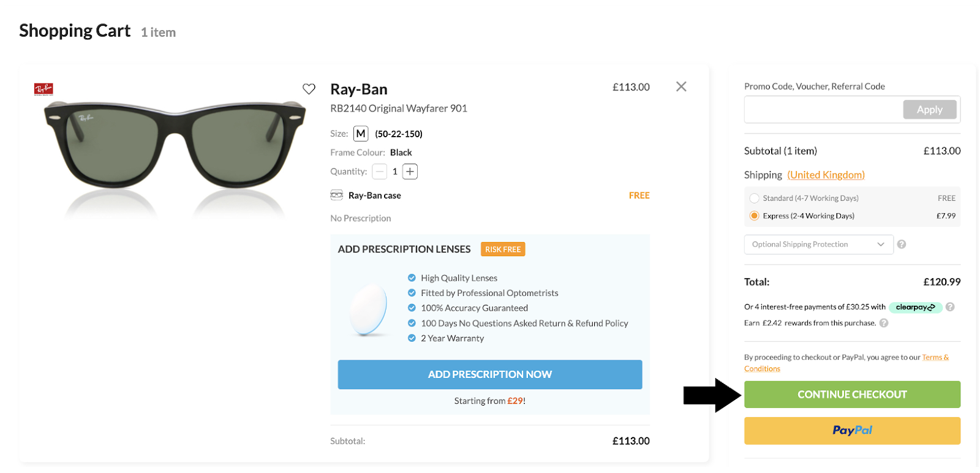Click the Continue Checkout button

(852, 395)
